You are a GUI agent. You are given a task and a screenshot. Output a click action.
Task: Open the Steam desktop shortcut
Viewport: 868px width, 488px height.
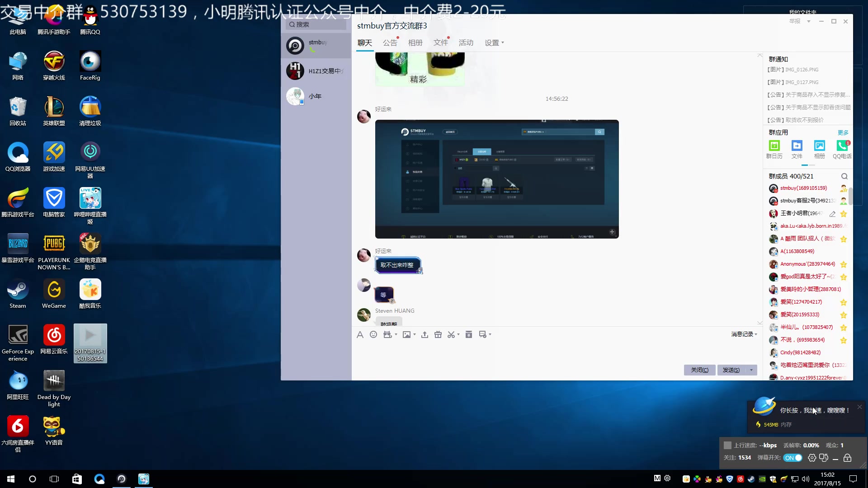(x=18, y=294)
